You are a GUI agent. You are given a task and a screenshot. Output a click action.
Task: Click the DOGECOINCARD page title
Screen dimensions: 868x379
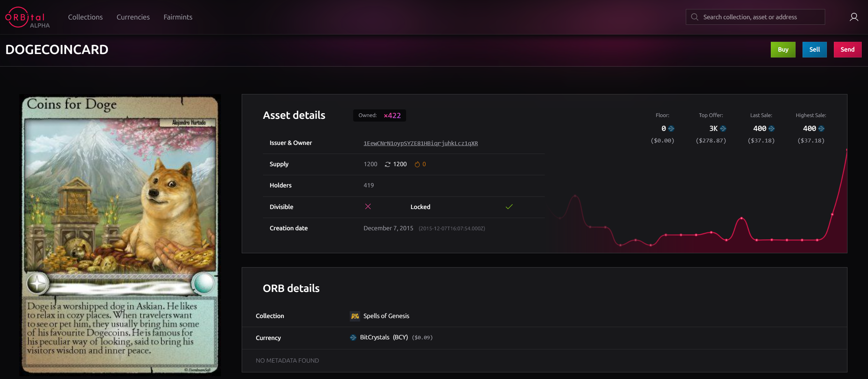point(57,49)
